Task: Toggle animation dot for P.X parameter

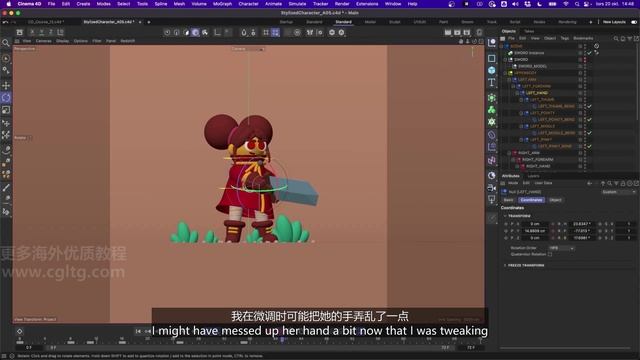Action: click(x=506, y=224)
